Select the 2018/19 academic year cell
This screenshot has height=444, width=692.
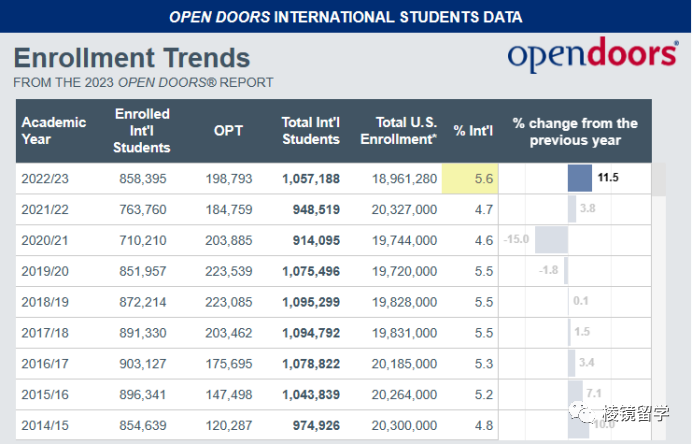(45, 302)
